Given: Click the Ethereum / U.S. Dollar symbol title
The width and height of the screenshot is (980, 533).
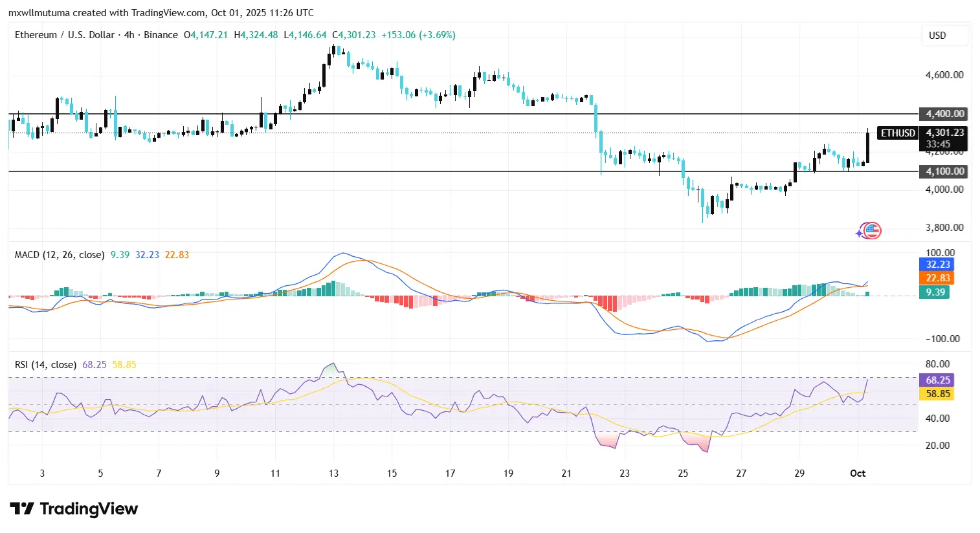Looking at the screenshot, I should point(65,35).
